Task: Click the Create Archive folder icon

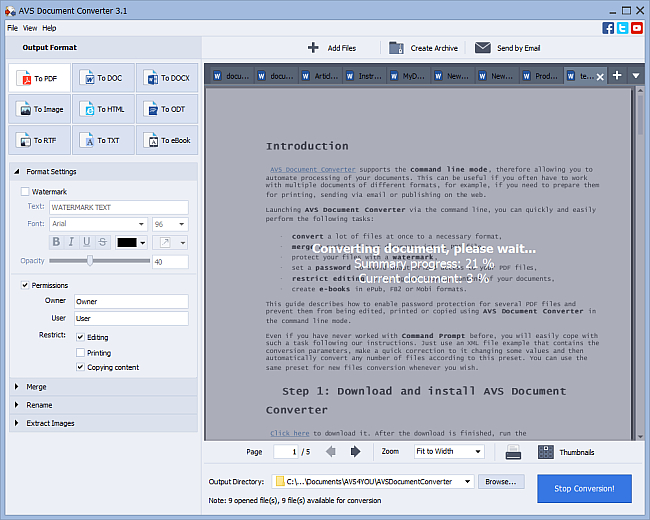Action: point(396,48)
